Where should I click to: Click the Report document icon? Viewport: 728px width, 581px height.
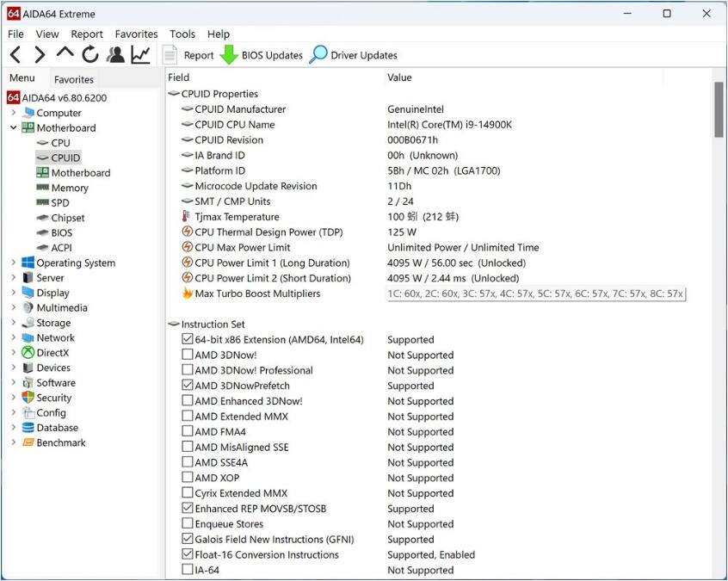(x=170, y=55)
